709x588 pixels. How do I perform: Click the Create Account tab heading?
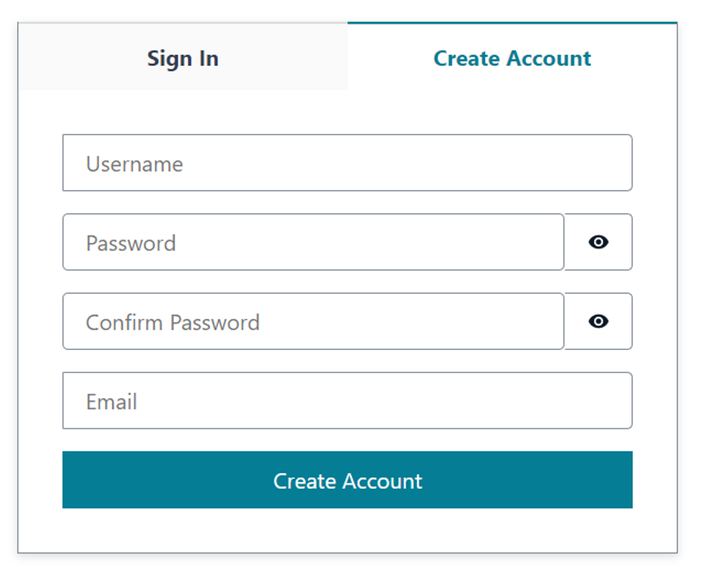point(512,58)
